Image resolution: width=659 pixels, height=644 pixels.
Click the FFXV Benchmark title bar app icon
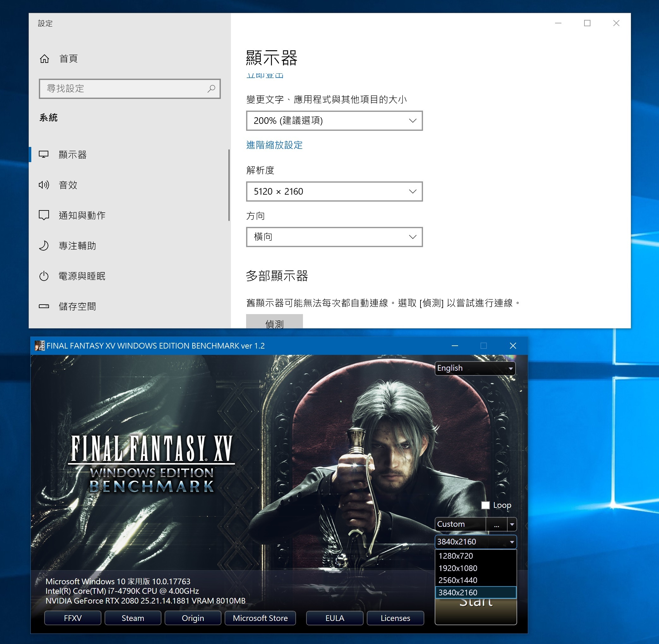point(40,346)
